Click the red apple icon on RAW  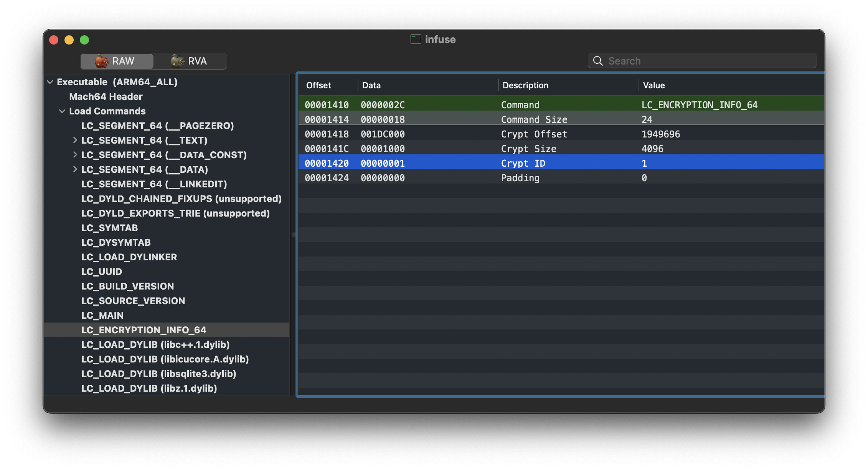click(102, 61)
